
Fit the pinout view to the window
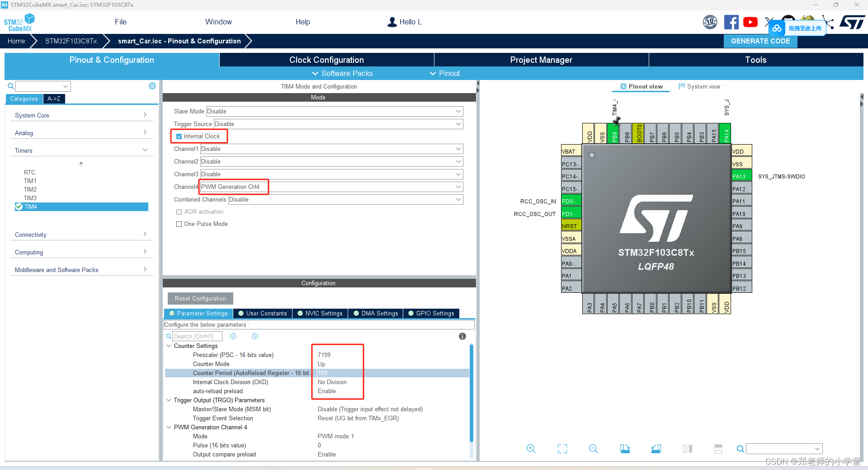pyautogui.click(x=562, y=449)
